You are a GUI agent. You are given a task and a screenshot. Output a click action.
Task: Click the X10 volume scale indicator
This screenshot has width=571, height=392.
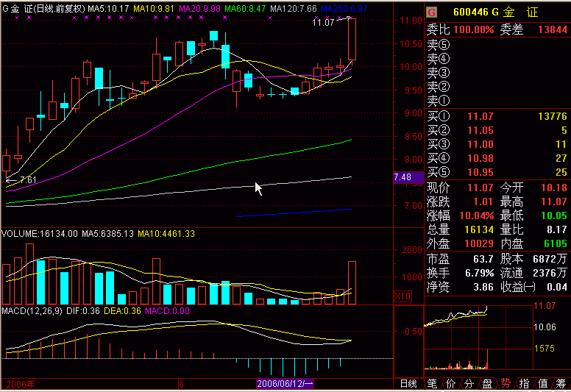click(x=402, y=296)
